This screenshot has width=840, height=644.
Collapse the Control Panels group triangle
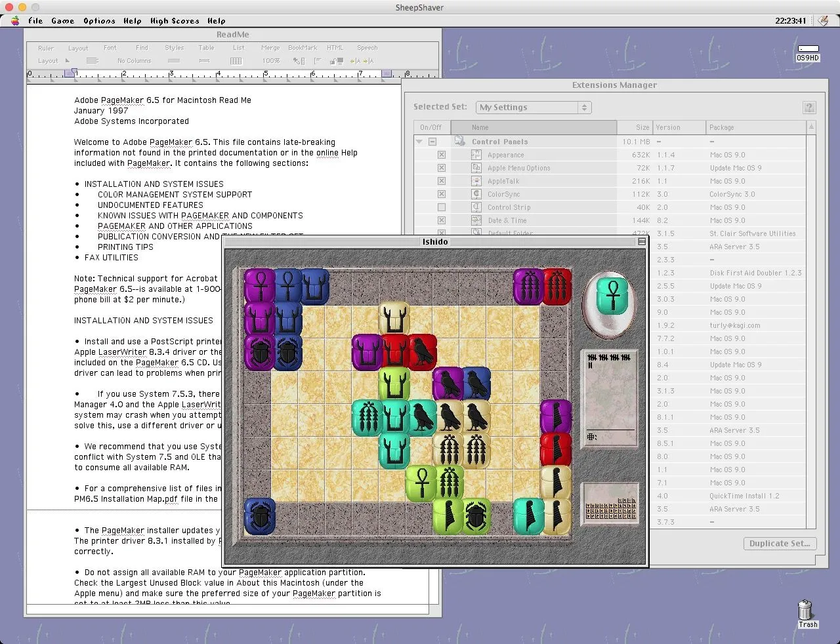[419, 142]
